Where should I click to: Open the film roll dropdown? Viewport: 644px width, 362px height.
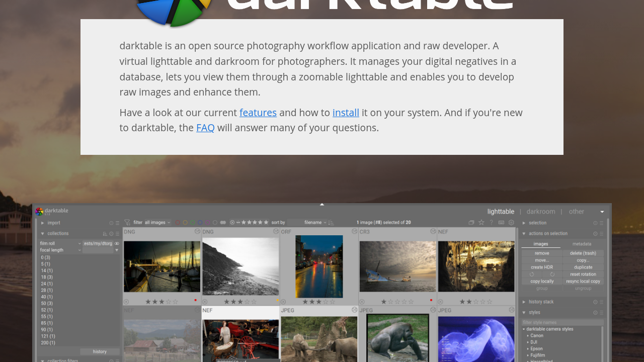60,243
